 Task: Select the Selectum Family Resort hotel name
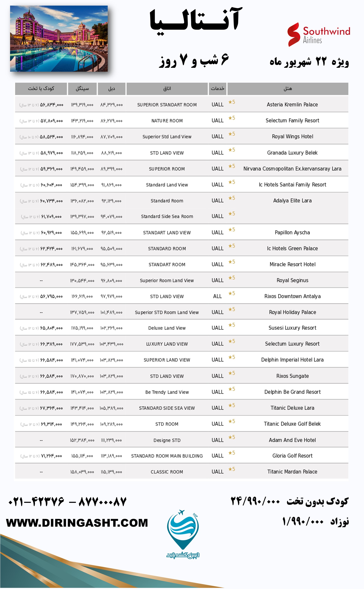pos(292,121)
